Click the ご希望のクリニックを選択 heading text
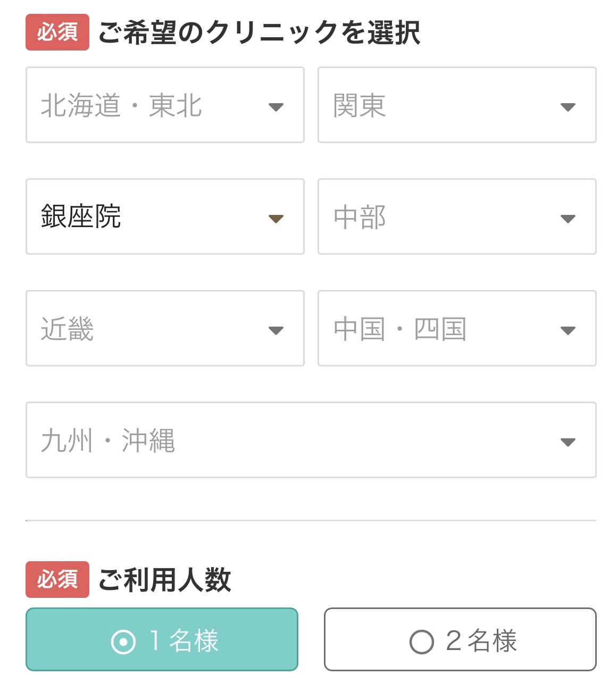This screenshot has width=609, height=700. pyautogui.click(x=260, y=32)
